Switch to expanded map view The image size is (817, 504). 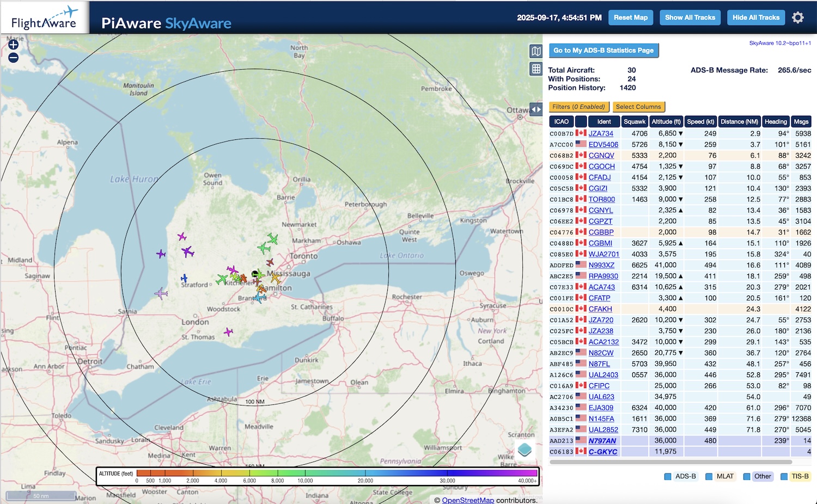(x=536, y=51)
